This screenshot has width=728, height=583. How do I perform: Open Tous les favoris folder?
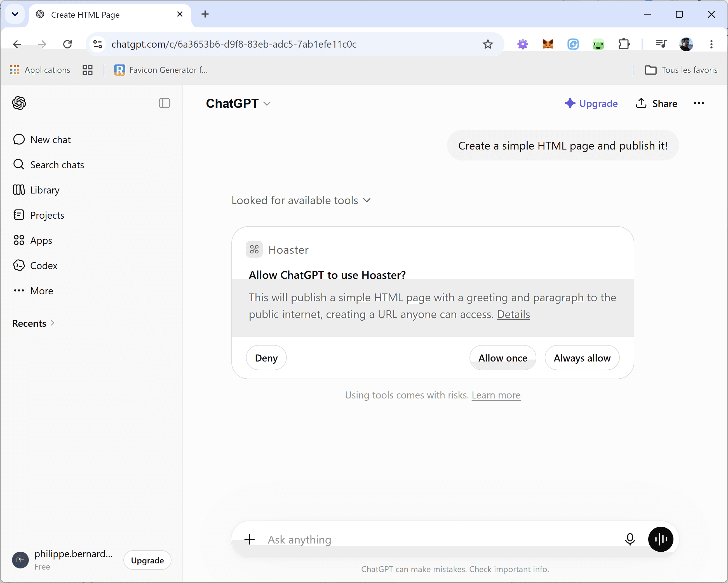click(x=681, y=70)
